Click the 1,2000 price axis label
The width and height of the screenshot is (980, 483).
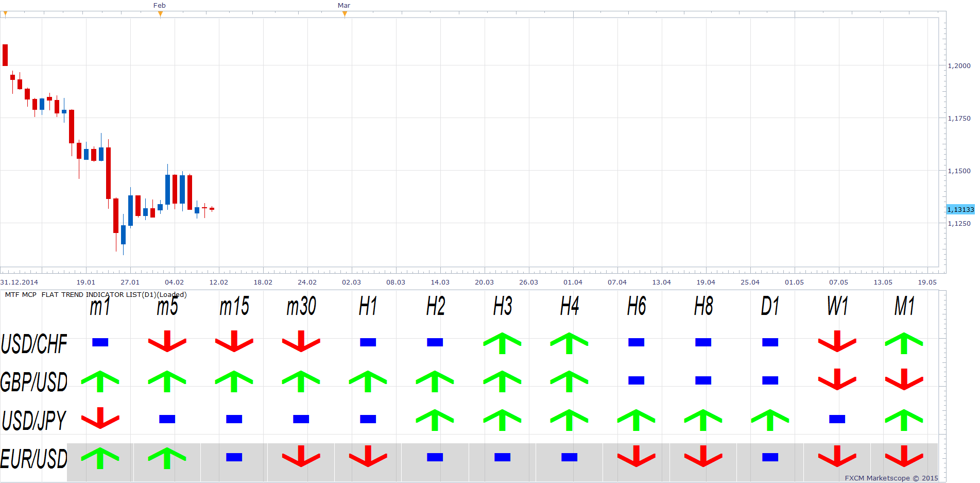[x=959, y=65]
